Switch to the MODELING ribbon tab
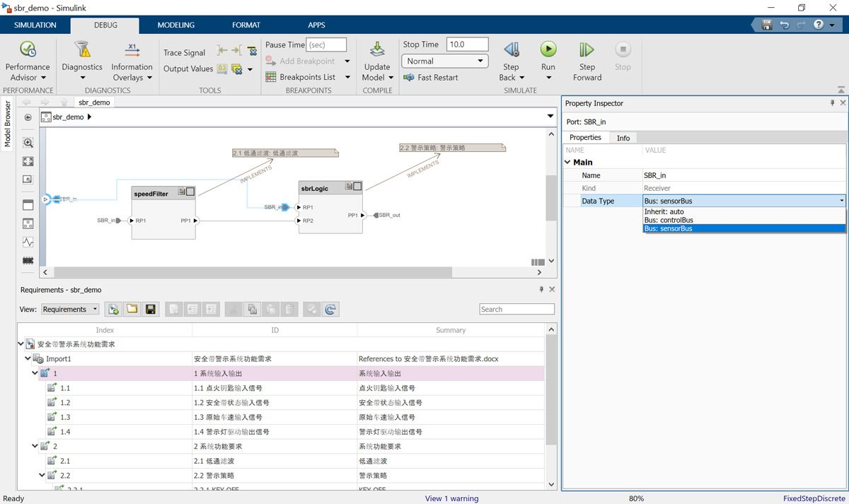Viewport: 849px width, 504px height. click(175, 25)
